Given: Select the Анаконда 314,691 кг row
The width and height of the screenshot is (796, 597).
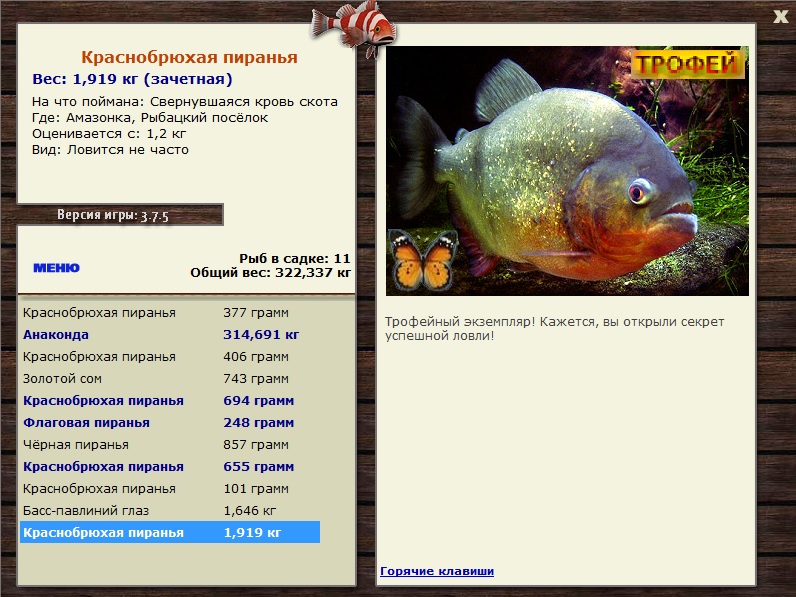Looking at the screenshot, I should point(170,335).
